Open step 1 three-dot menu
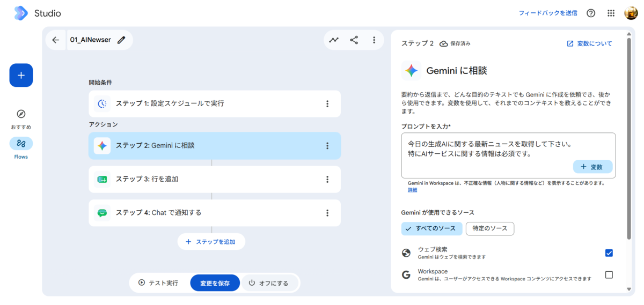644x305 pixels. click(327, 103)
